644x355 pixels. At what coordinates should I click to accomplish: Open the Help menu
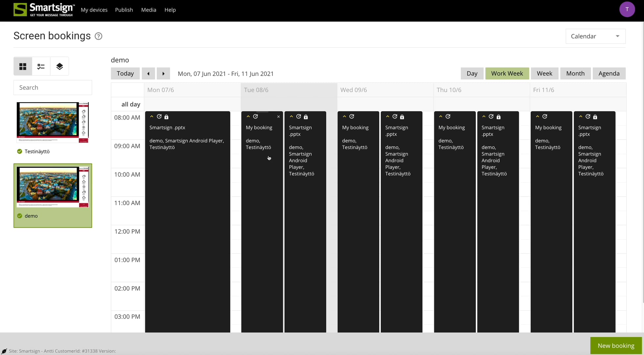coord(170,10)
